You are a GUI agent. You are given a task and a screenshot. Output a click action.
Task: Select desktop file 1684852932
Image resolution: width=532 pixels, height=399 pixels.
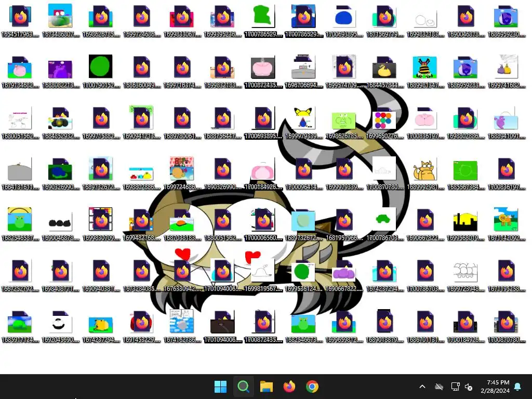60,122
